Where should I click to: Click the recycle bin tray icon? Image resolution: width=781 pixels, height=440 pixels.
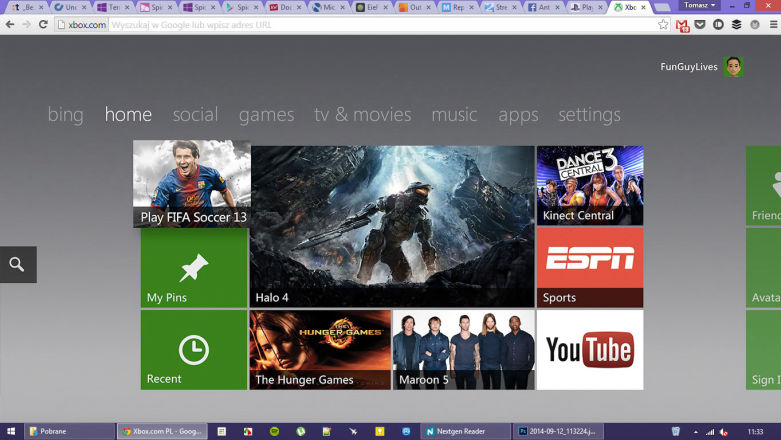point(676,432)
